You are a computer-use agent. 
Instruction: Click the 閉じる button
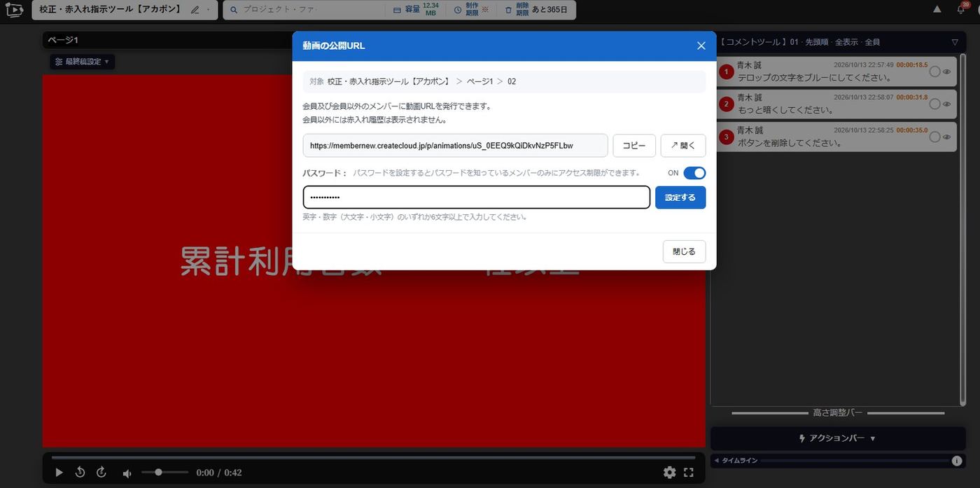[684, 251]
